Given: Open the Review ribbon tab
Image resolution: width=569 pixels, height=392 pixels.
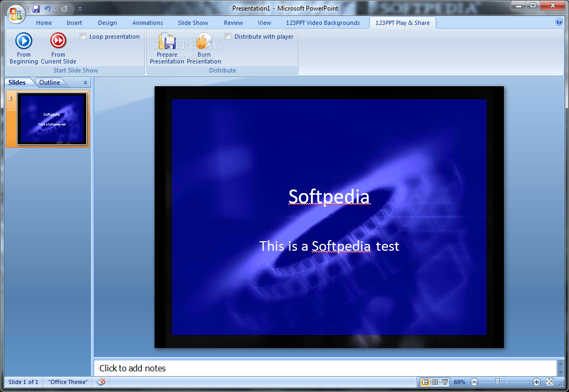Looking at the screenshot, I should tap(233, 23).
